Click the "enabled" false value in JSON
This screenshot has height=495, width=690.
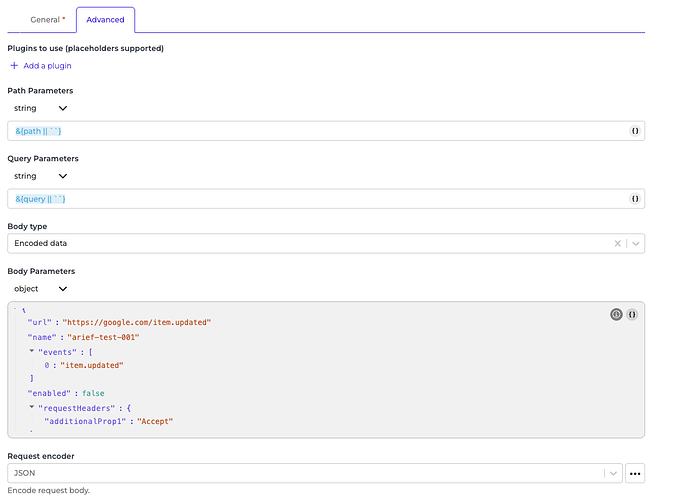92,393
